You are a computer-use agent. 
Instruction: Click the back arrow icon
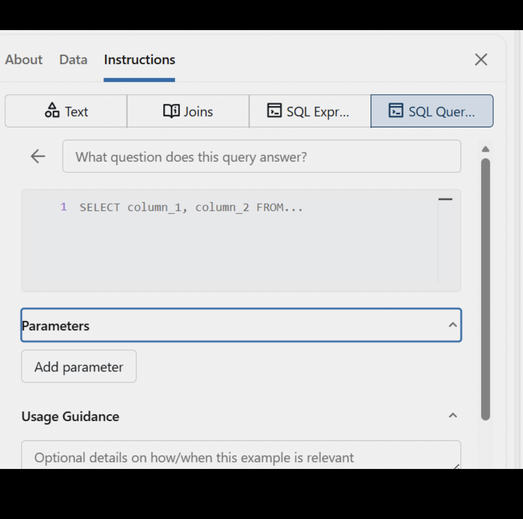(38, 156)
